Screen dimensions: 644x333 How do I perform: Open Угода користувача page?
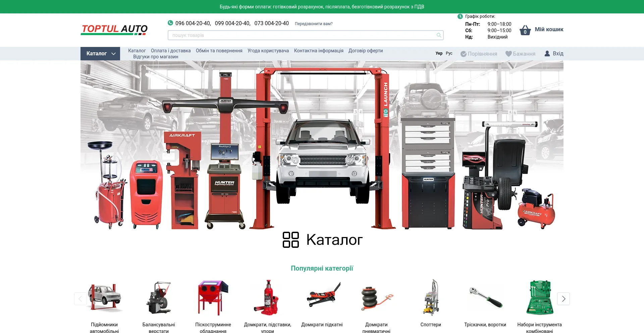(268, 51)
